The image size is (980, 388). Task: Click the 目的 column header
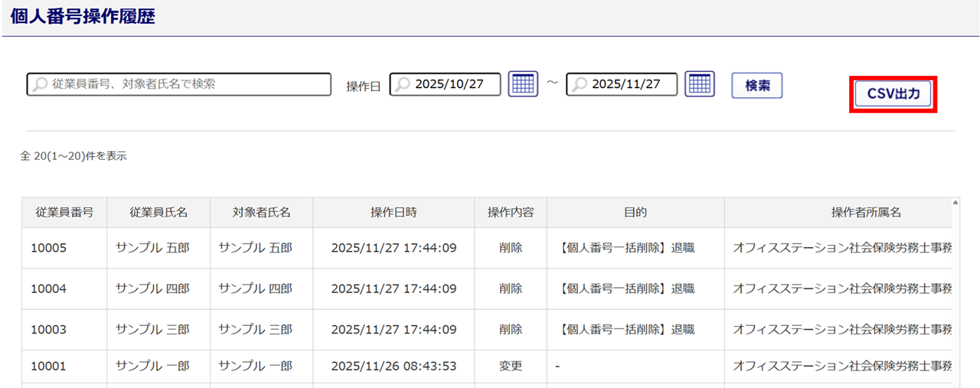[635, 213]
